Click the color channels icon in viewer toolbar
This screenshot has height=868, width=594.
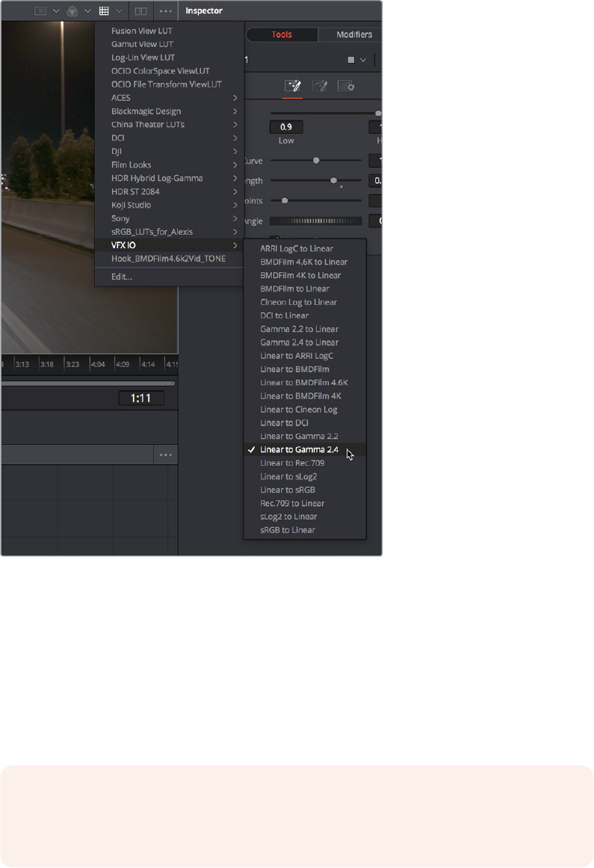(72, 10)
